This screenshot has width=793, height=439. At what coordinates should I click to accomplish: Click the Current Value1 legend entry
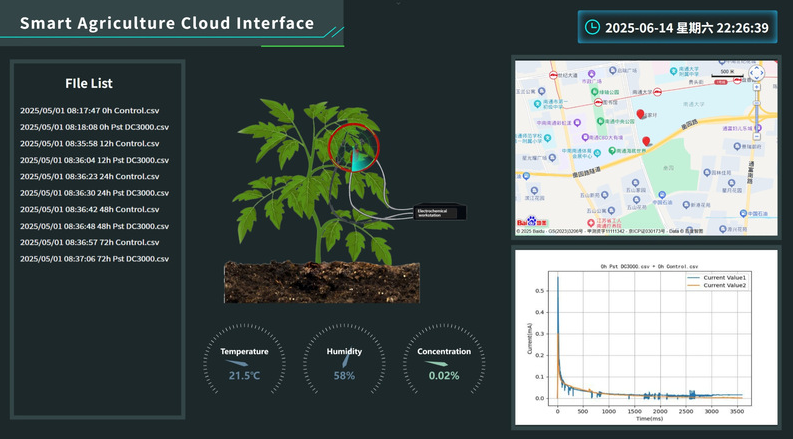(x=717, y=278)
